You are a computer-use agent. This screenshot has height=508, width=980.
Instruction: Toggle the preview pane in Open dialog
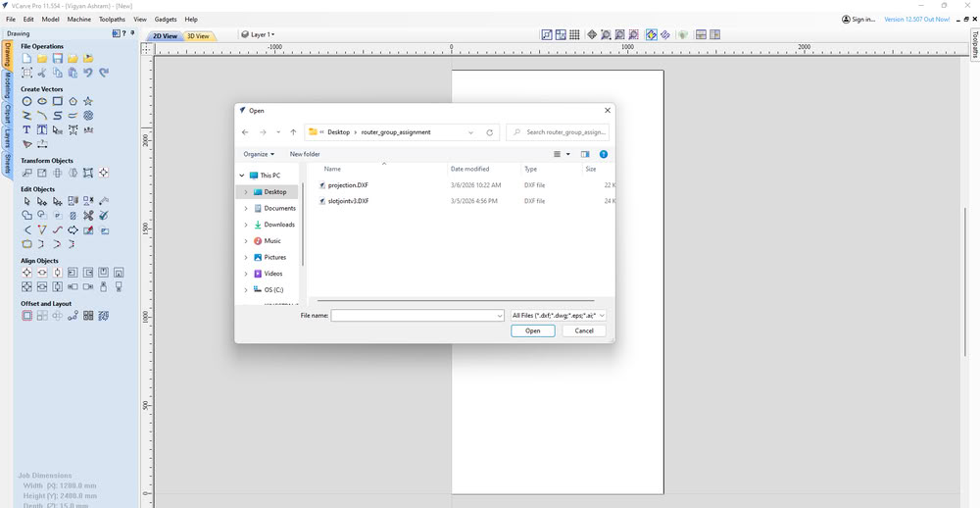click(585, 154)
